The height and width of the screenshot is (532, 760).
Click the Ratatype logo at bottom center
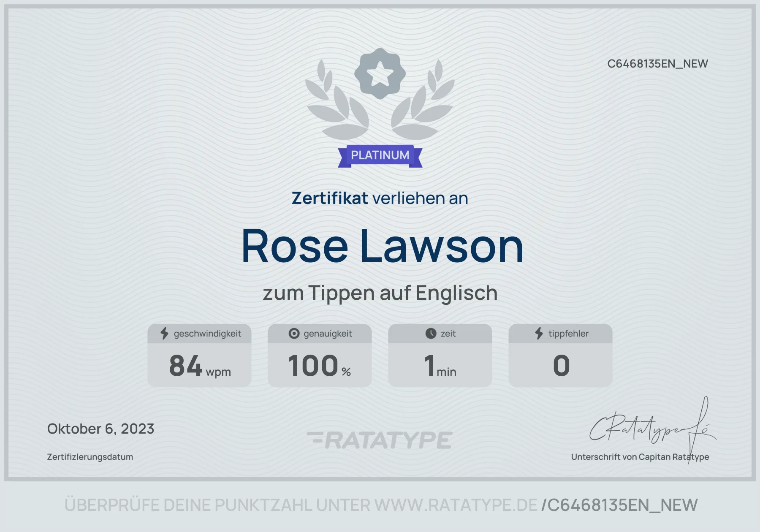380,440
